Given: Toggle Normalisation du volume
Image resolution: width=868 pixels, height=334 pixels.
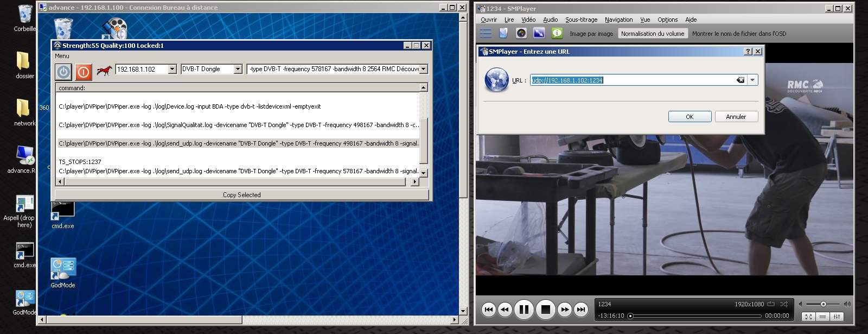Looking at the screenshot, I should [x=653, y=34].
